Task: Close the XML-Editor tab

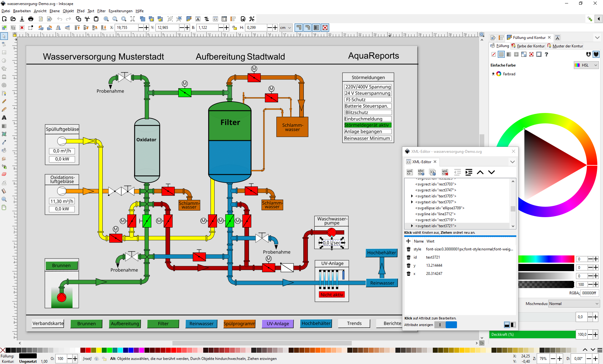Action: click(435, 162)
